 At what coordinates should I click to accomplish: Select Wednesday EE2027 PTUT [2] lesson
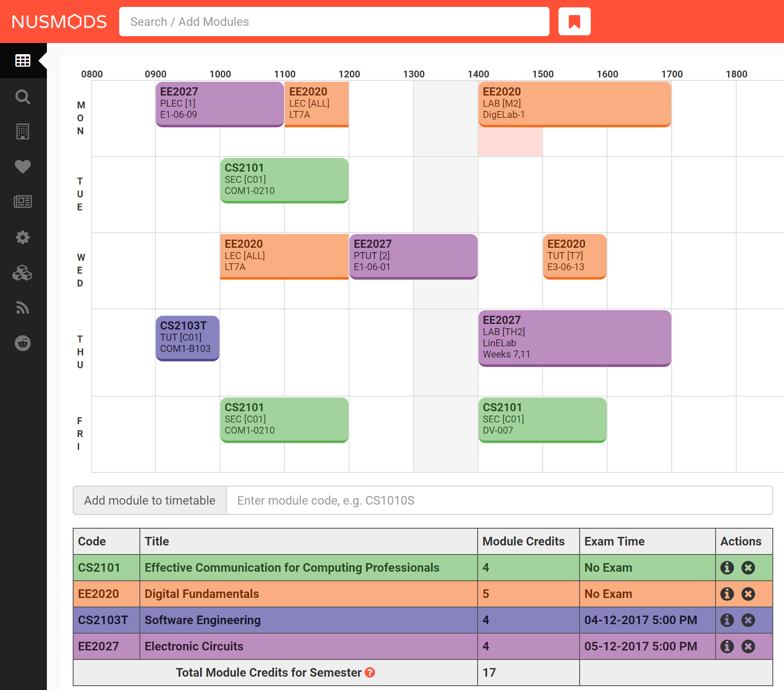[413, 256]
